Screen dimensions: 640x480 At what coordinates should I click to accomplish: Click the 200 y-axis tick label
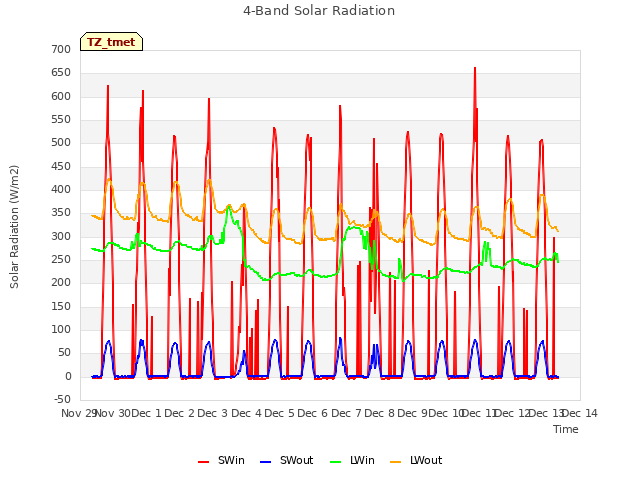point(61,282)
